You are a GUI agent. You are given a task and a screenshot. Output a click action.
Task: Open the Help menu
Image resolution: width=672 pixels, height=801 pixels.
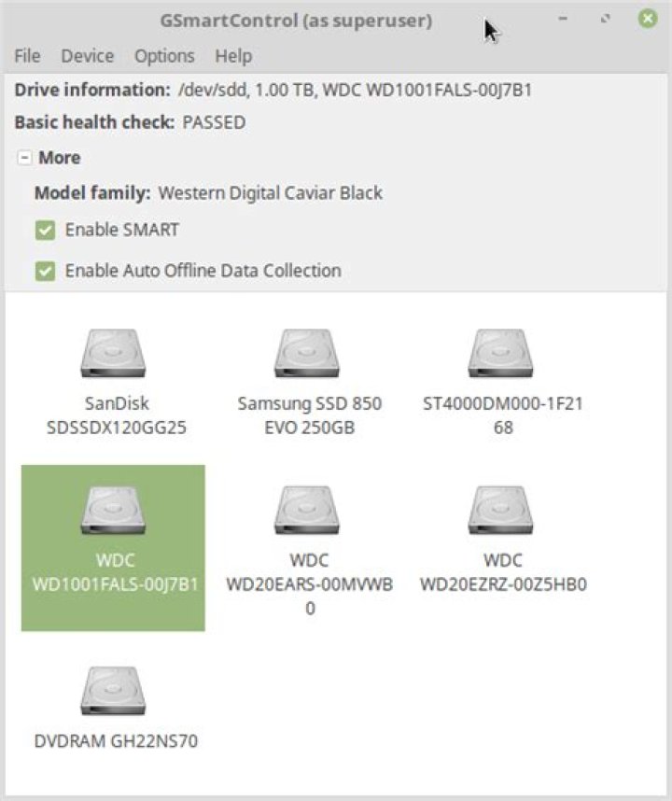coord(233,56)
